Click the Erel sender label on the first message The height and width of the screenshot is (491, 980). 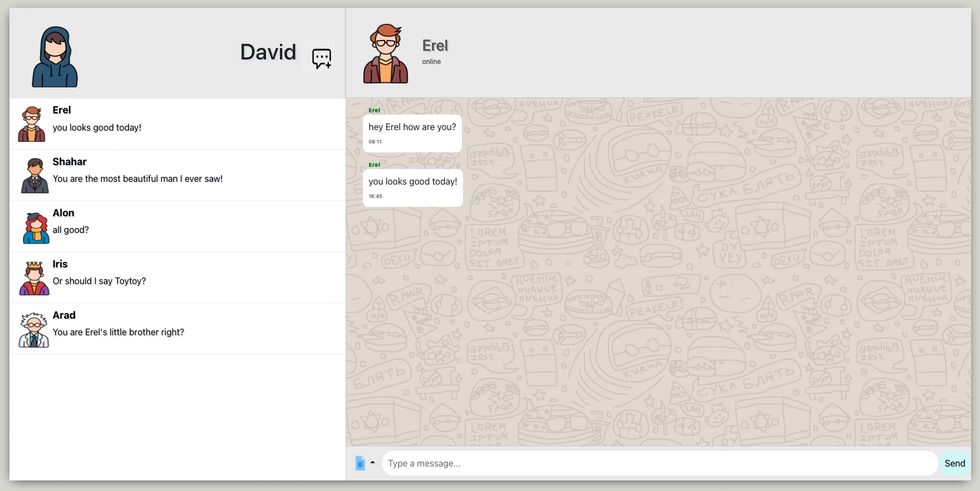coord(374,110)
